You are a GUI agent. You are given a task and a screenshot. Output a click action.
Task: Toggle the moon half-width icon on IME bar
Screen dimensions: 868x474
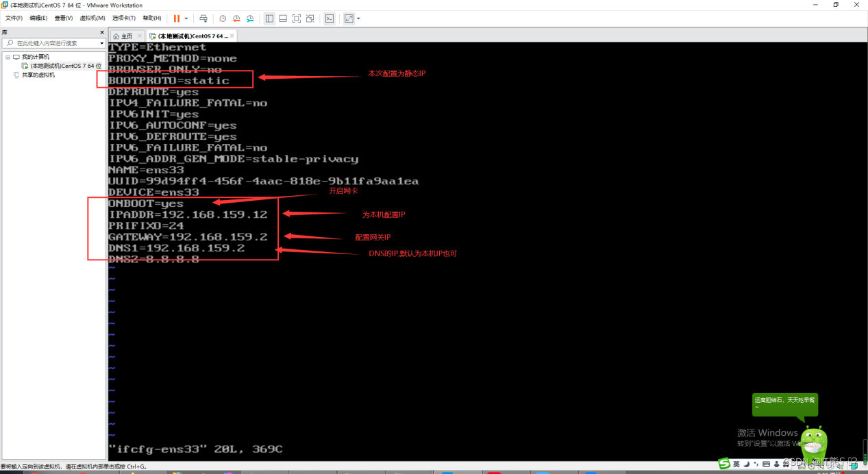[747, 464]
